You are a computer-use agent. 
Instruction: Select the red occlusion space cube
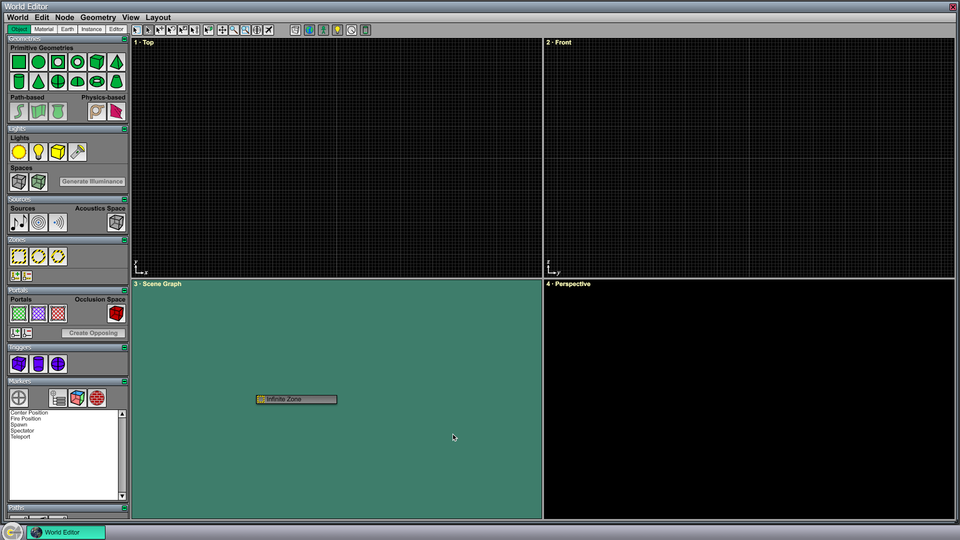point(116,313)
